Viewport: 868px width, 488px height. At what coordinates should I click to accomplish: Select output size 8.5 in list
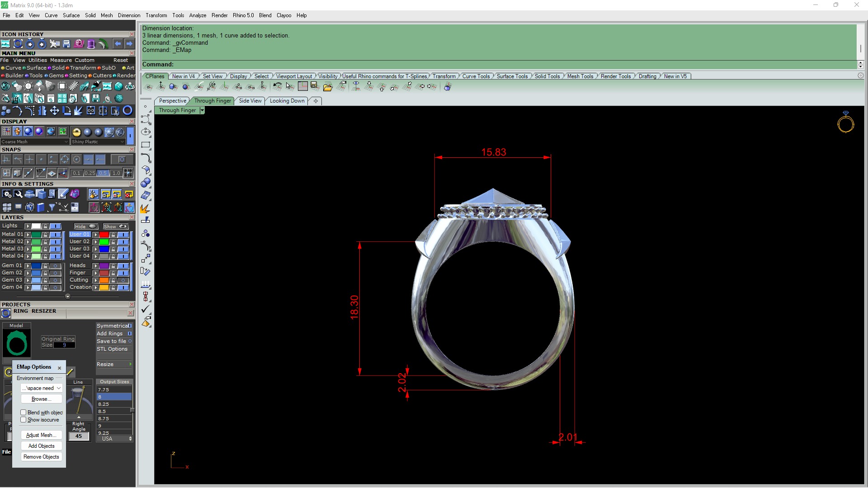(x=114, y=411)
